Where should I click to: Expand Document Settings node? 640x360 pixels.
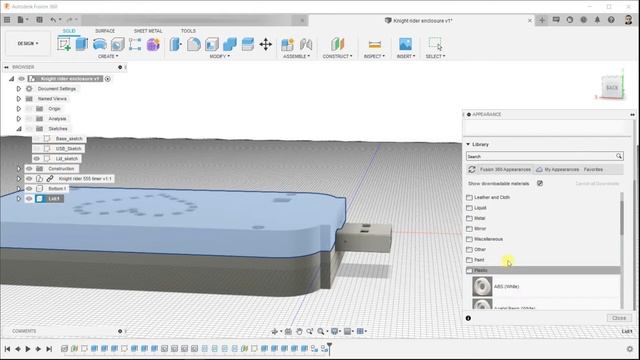pyautogui.click(x=18, y=89)
